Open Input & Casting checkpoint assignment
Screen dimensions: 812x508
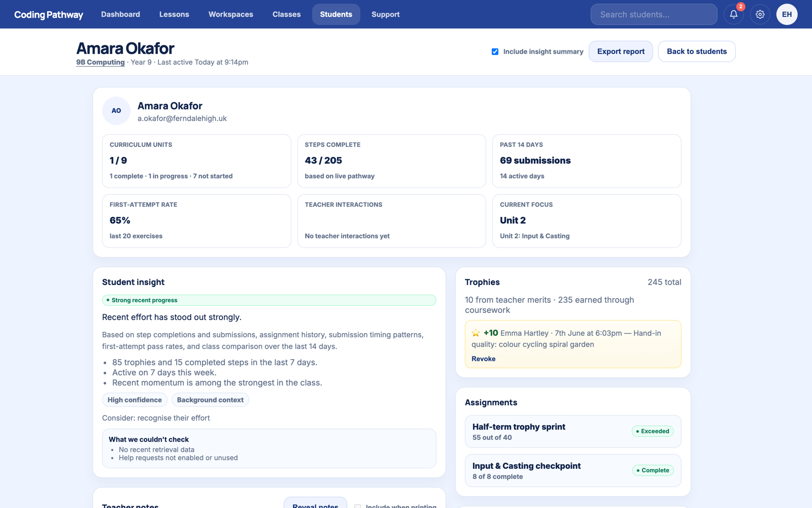pyautogui.click(x=573, y=470)
